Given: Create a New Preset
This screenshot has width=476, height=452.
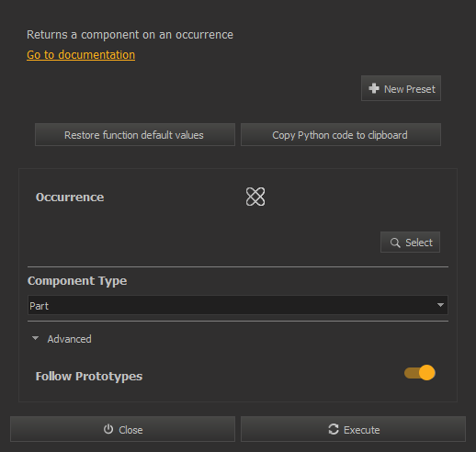Looking at the screenshot, I should coord(401,88).
